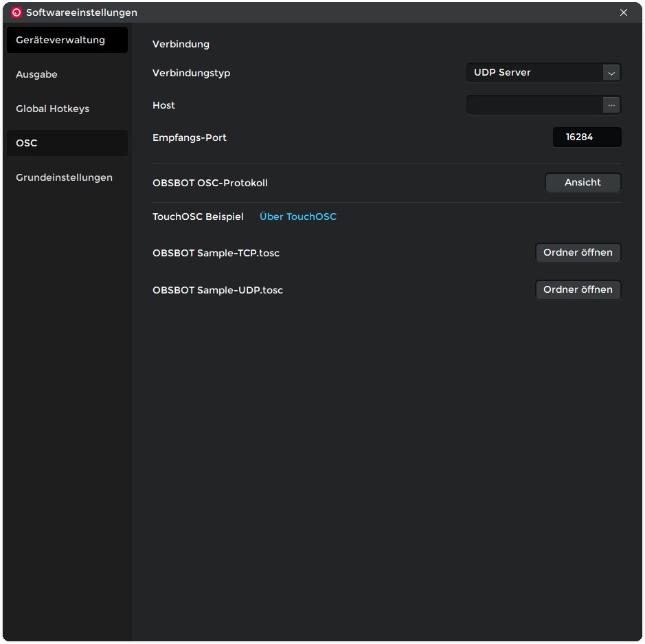Click the three-dots button beside Host
The height and width of the screenshot is (644, 645).
coord(611,105)
